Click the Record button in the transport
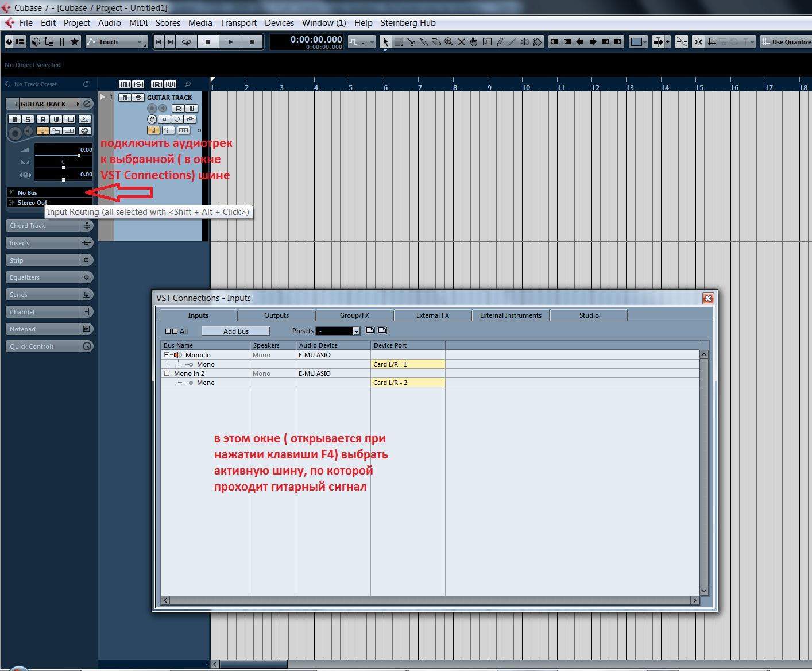 [252, 42]
